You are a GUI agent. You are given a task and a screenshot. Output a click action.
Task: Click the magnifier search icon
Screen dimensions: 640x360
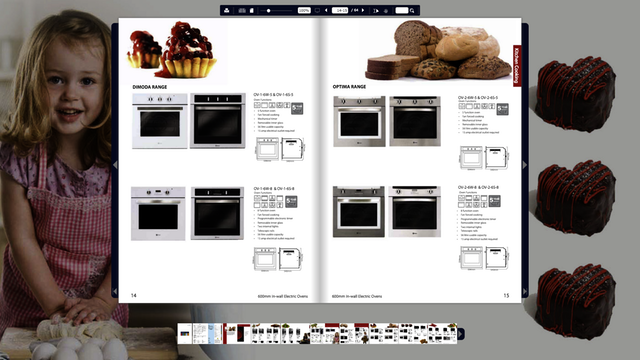pyautogui.click(x=412, y=10)
